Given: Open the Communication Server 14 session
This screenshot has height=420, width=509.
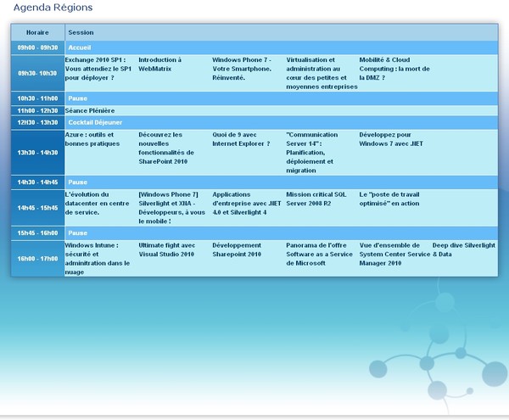Looking at the screenshot, I should click(312, 153).
